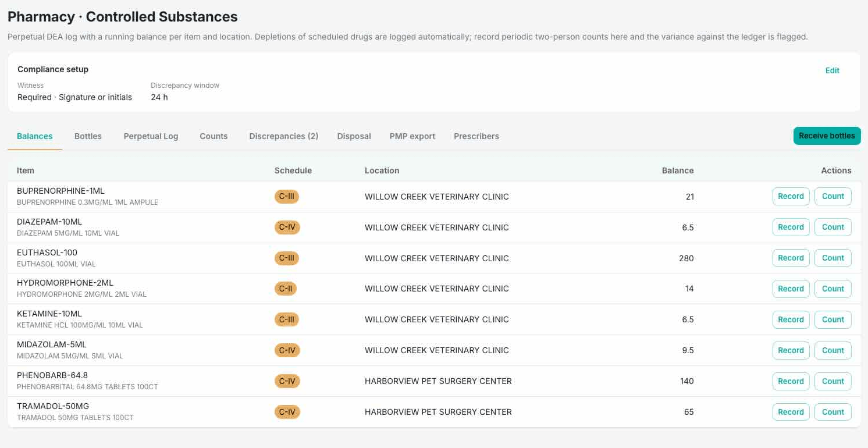Record entry for TRAMADOL-50MG
Viewport: 868px width, 448px height.
pos(791,412)
